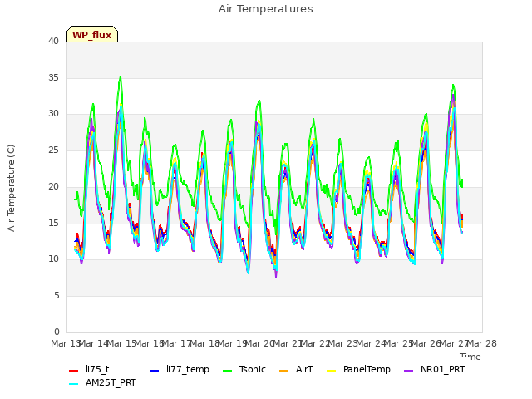Click the AirT orange legend swatch
Viewport: 532px width, 399px height.
point(283,371)
